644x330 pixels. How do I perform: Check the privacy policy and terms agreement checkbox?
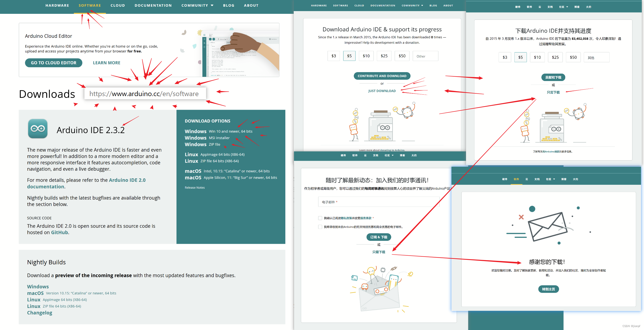[320, 218]
